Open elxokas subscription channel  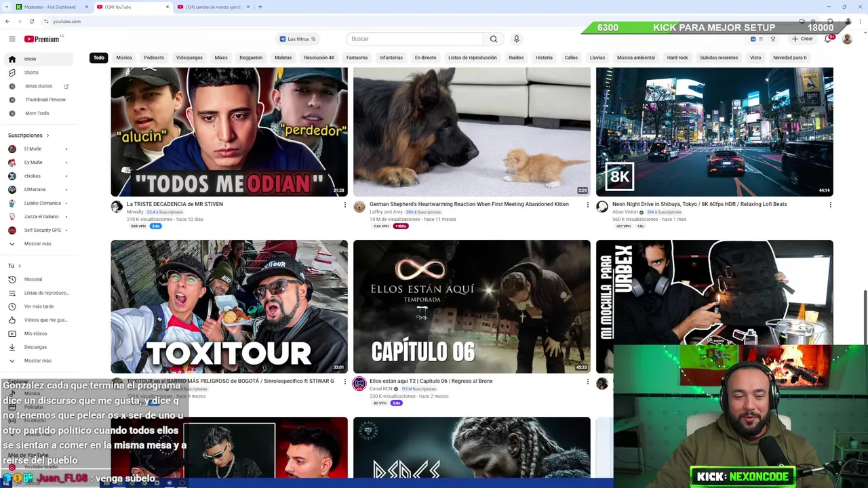pyautogui.click(x=37, y=176)
